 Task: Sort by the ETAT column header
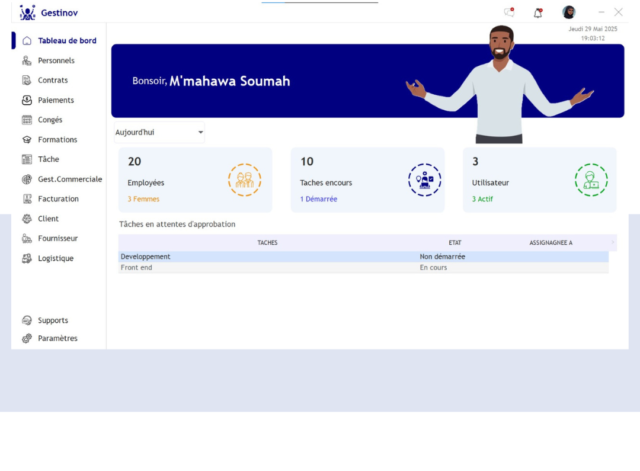pyautogui.click(x=455, y=242)
